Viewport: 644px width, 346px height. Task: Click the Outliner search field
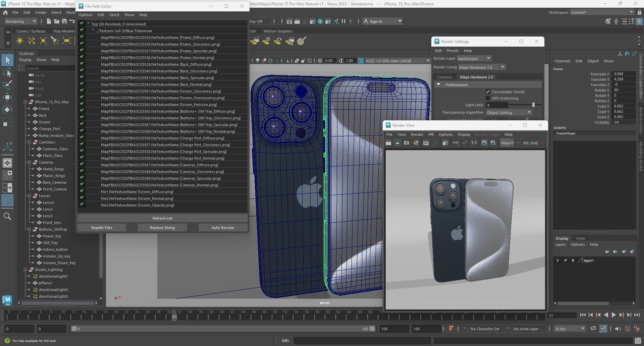50,68
